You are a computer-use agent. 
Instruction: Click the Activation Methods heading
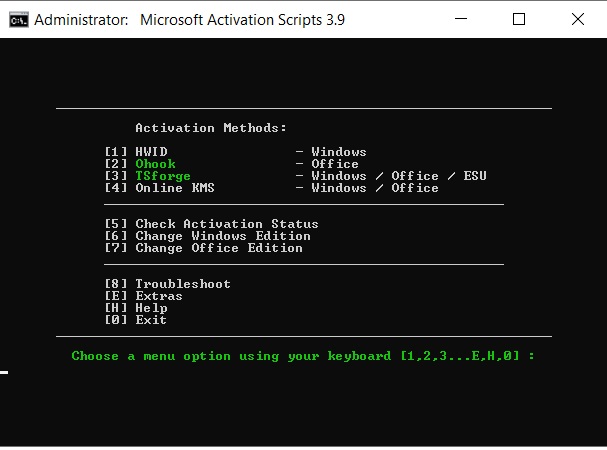(210, 128)
